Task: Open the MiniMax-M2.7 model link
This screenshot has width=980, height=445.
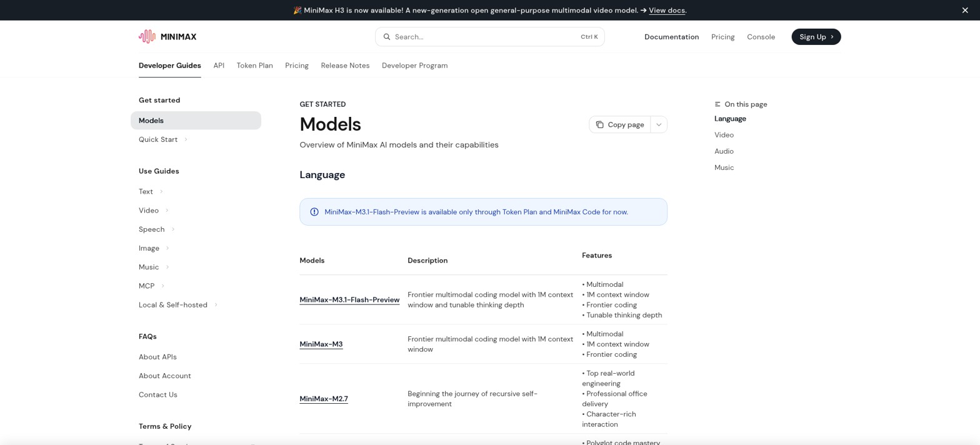Action: [x=324, y=399]
